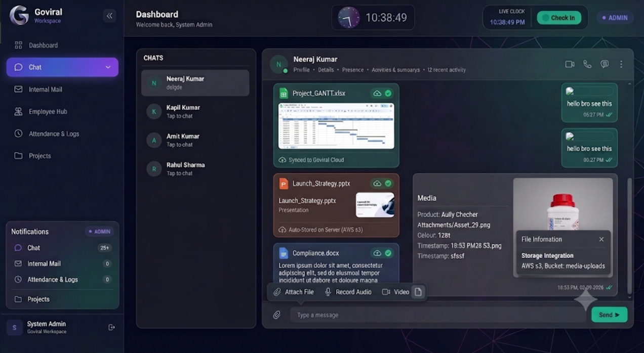Click the logout icon beside System Admin
Viewport: 644px width, 353px height.
(x=111, y=328)
